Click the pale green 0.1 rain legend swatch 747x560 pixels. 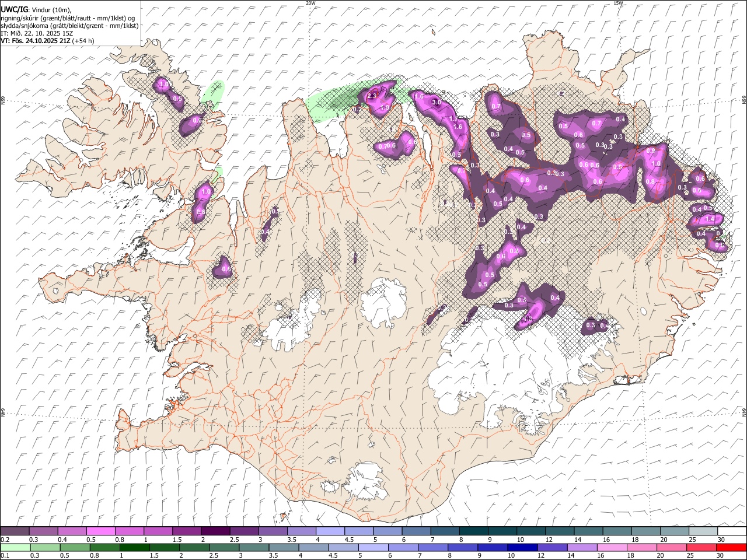(x=15, y=547)
